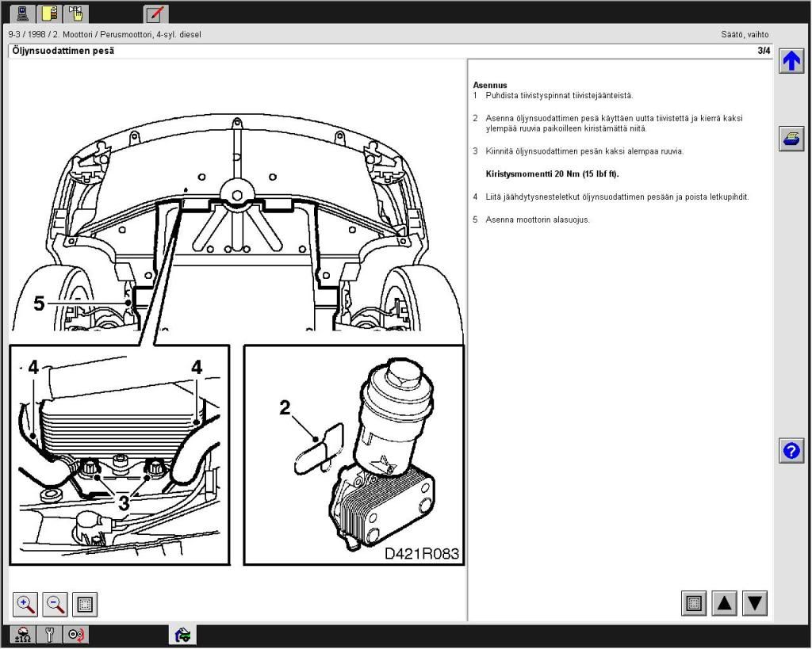The width and height of the screenshot is (812, 649).
Task: Open the ohm meter electrical icon
Action: pos(23,635)
